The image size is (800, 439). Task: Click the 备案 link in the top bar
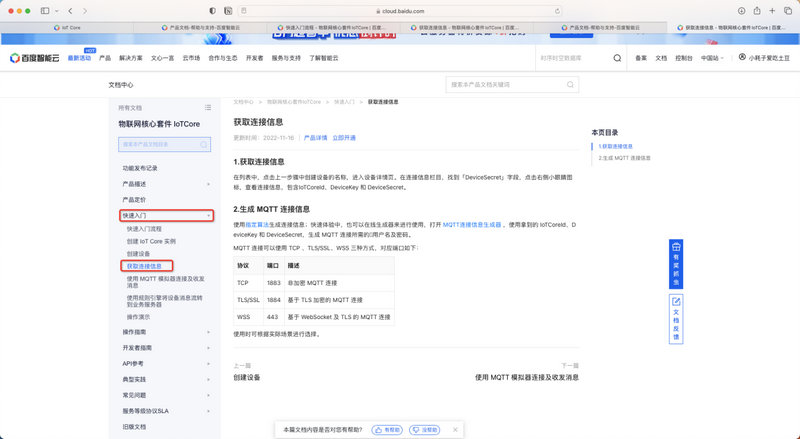pyautogui.click(x=641, y=58)
